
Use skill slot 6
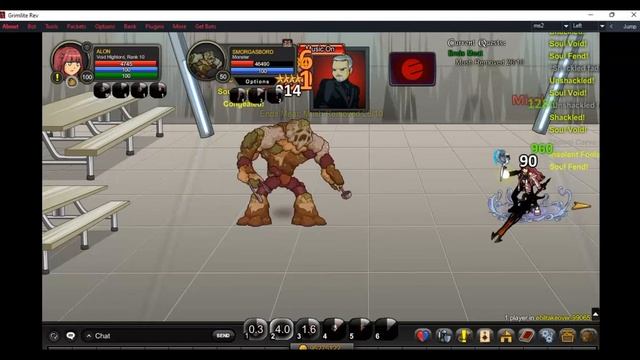pos(387,329)
